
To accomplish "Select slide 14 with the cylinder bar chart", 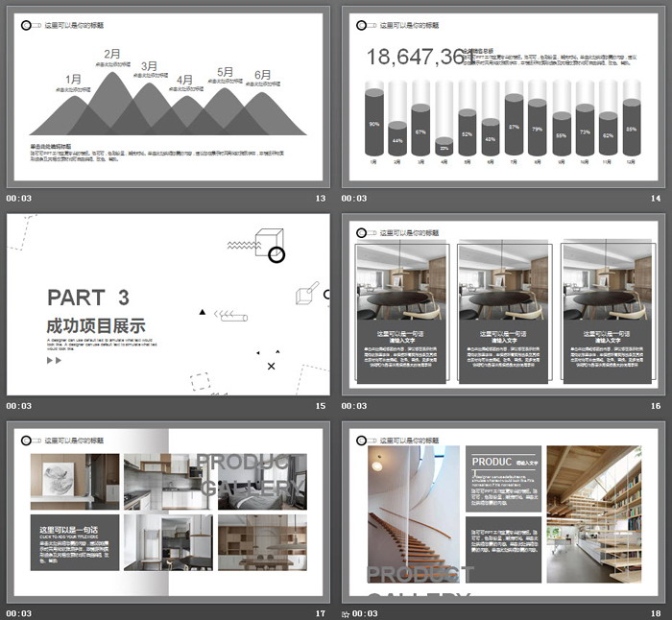I will [x=503, y=96].
